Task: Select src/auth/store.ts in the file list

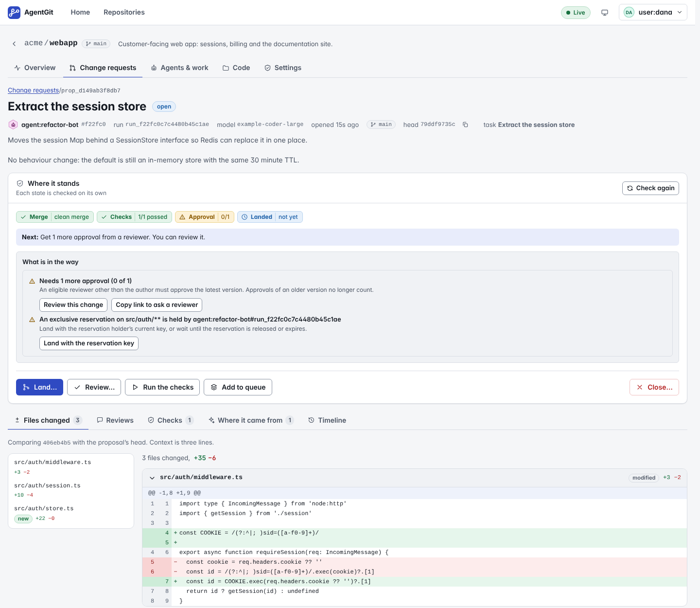Action: click(x=71, y=514)
